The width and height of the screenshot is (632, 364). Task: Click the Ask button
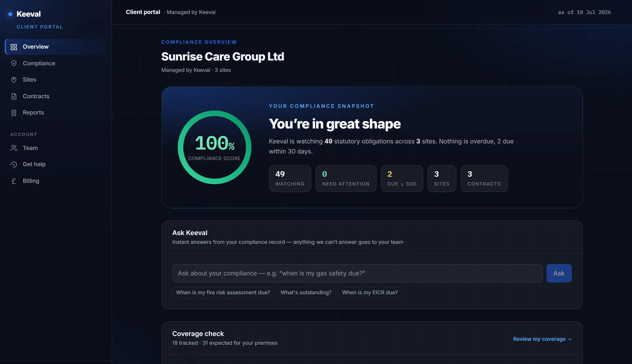point(559,273)
